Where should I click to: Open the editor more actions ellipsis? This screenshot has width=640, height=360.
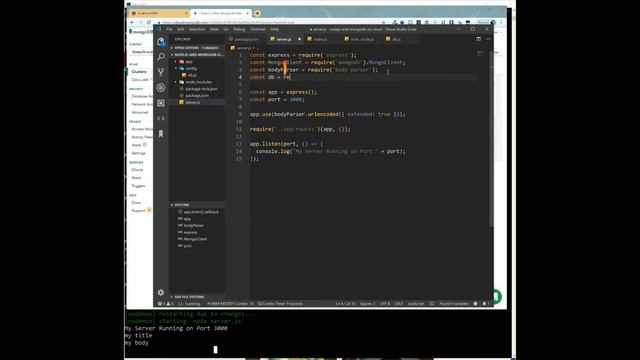[x=488, y=39]
